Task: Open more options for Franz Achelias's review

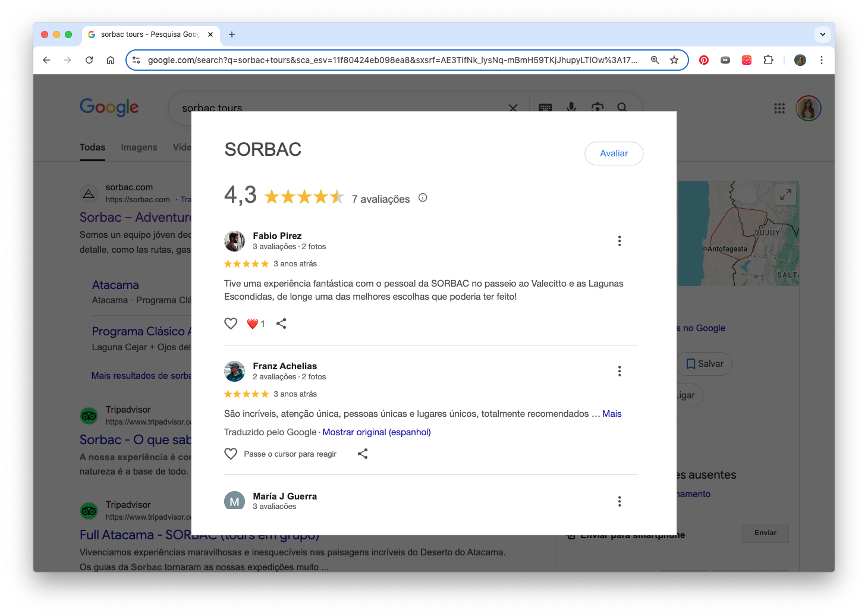Action: click(619, 371)
